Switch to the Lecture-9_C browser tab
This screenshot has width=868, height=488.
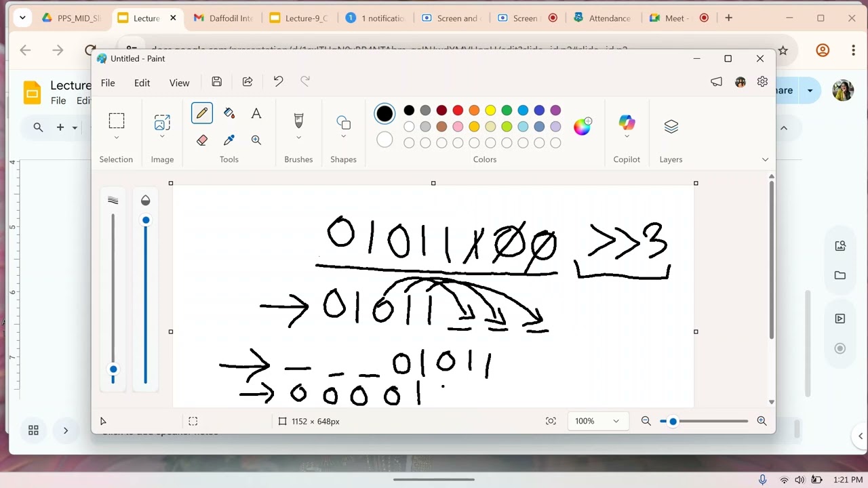pyautogui.click(x=300, y=18)
